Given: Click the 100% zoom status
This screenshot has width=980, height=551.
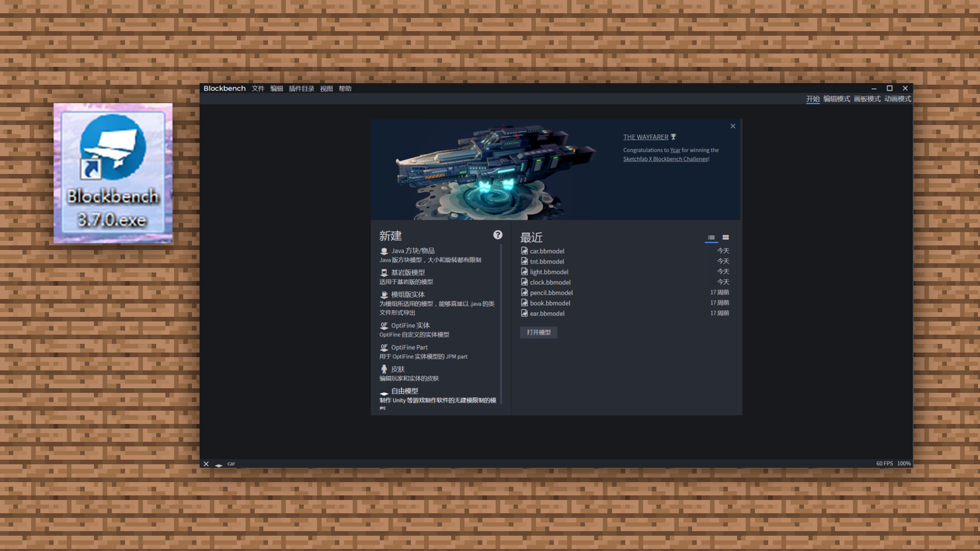Looking at the screenshot, I should click(x=904, y=464).
